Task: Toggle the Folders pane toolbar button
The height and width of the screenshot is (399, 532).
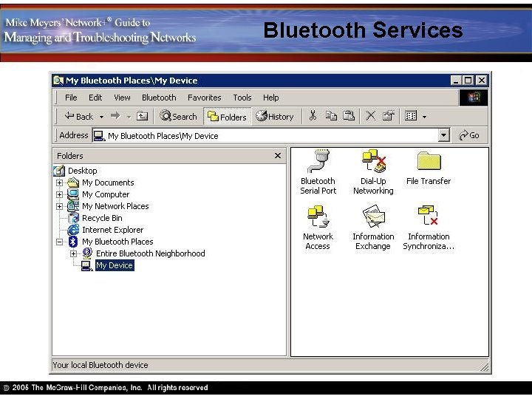Action: (x=227, y=117)
